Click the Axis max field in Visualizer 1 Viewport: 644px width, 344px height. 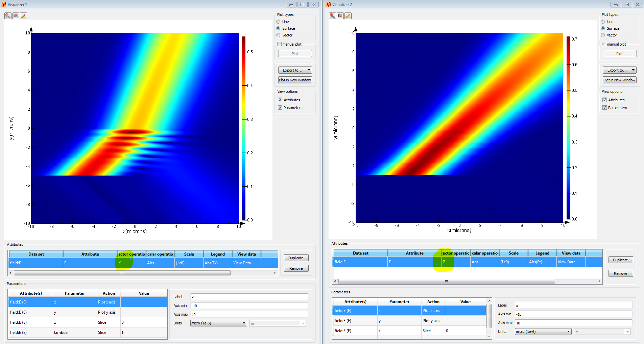tap(249, 315)
